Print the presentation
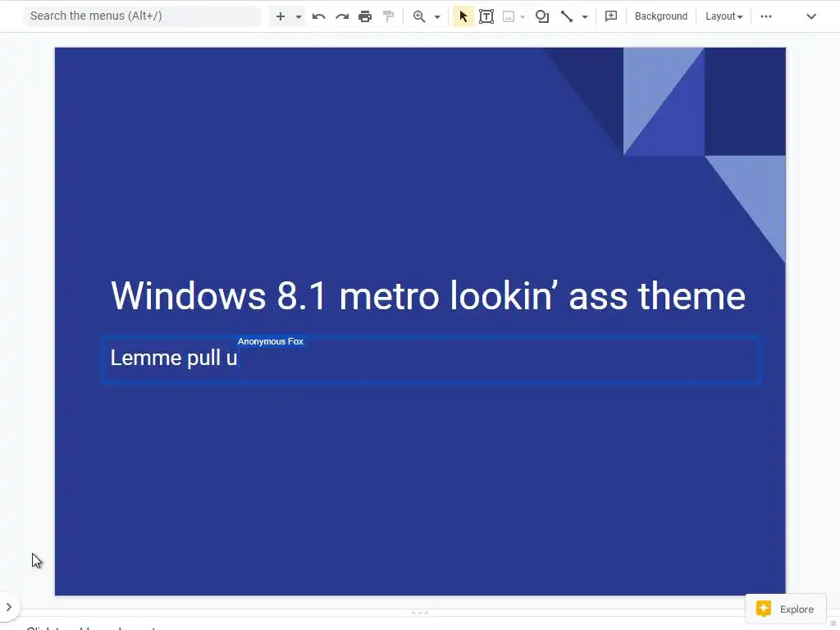 pos(365,16)
